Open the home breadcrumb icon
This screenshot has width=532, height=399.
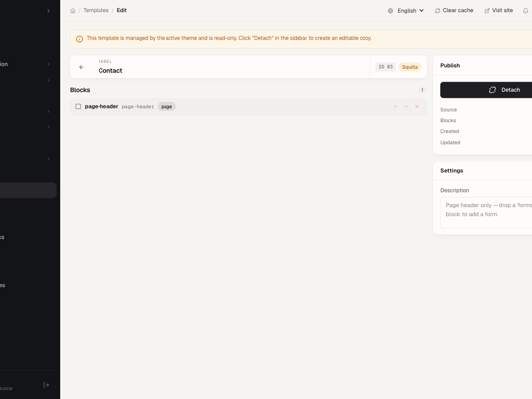pyautogui.click(x=73, y=11)
